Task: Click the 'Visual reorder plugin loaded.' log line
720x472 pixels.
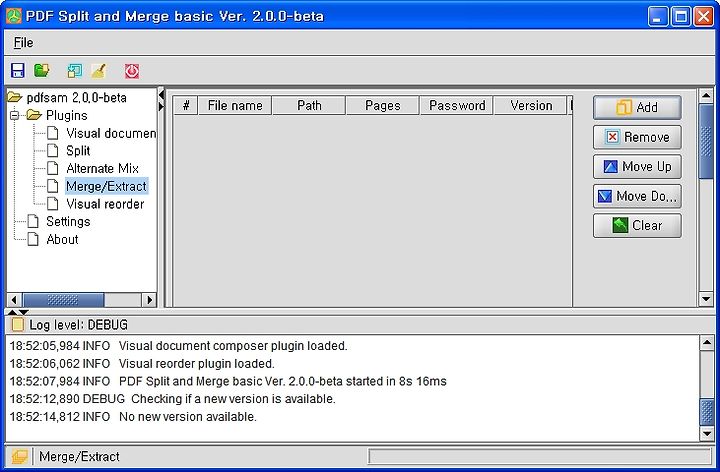Action: pyautogui.click(x=142, y=364)
